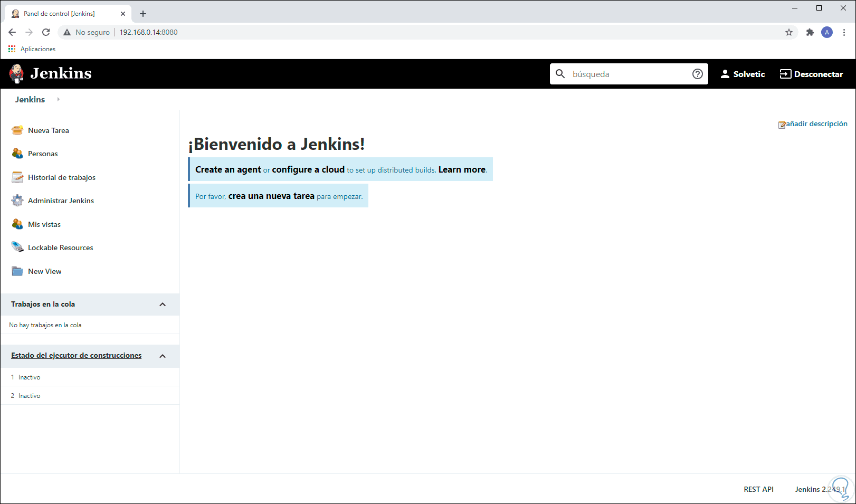The image size is (856, 504).
Task: Click the Aplicaciones bookmark label
Action: (x=38, y=49)
